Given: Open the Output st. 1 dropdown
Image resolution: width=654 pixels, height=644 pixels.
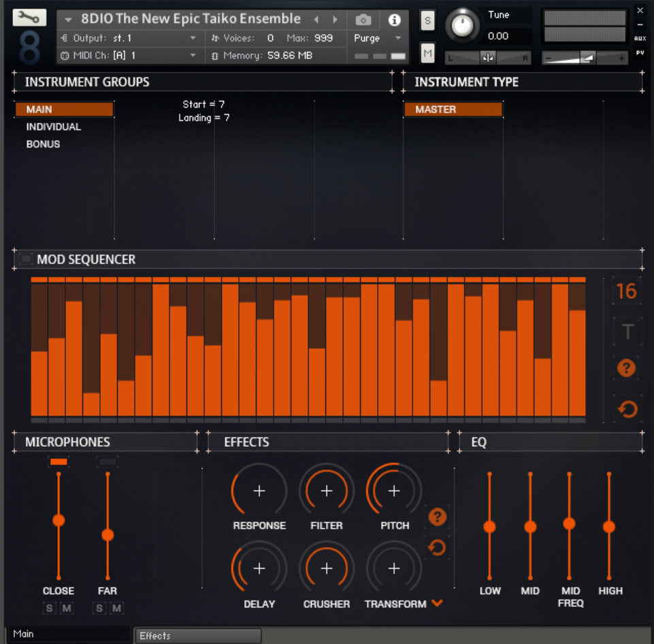Looking at the screenshot, I should tap(130, 38).
